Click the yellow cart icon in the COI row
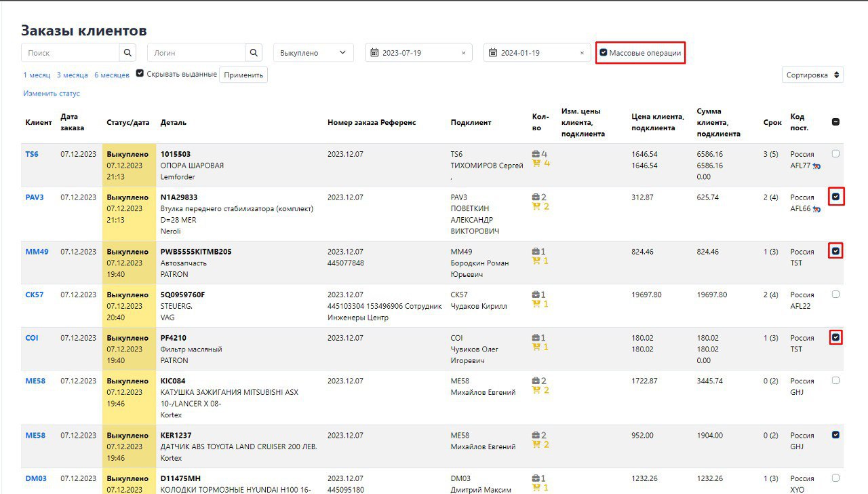Image resolution: width=868 pixels, height=494 pixels. [536, 347]
